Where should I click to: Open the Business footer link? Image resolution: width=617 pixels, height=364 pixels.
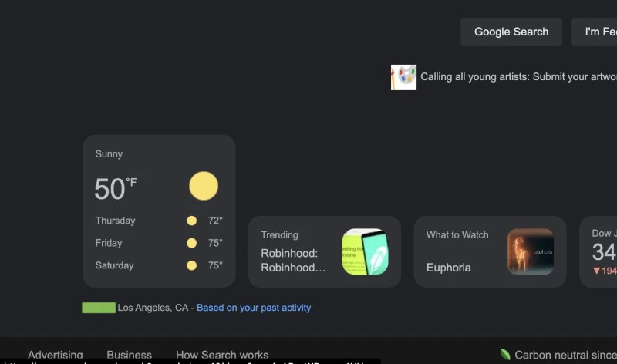tap(129, 355)
